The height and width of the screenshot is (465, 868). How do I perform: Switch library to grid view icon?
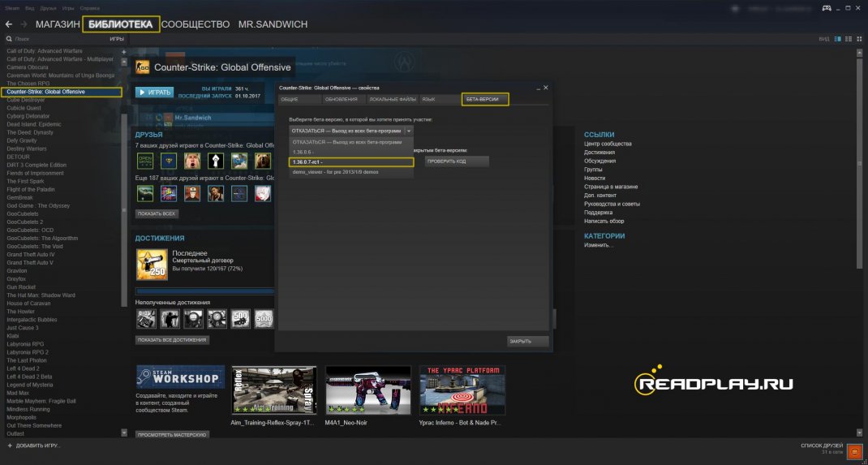857,39
